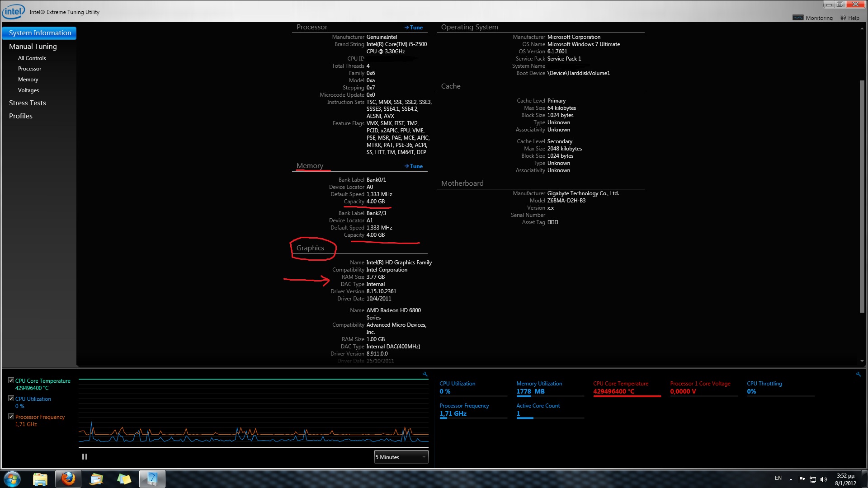Toggle Processor Frequency checkbox

(x=11, y=417)
